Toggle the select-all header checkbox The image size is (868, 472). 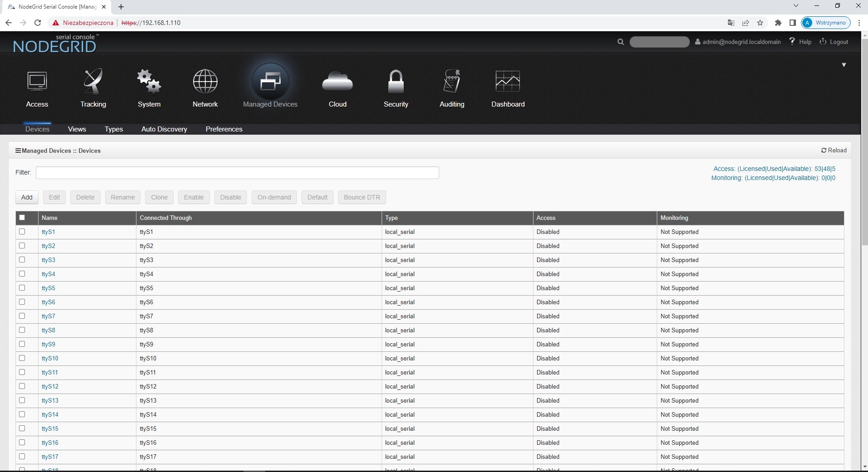[x=22, y=218]
